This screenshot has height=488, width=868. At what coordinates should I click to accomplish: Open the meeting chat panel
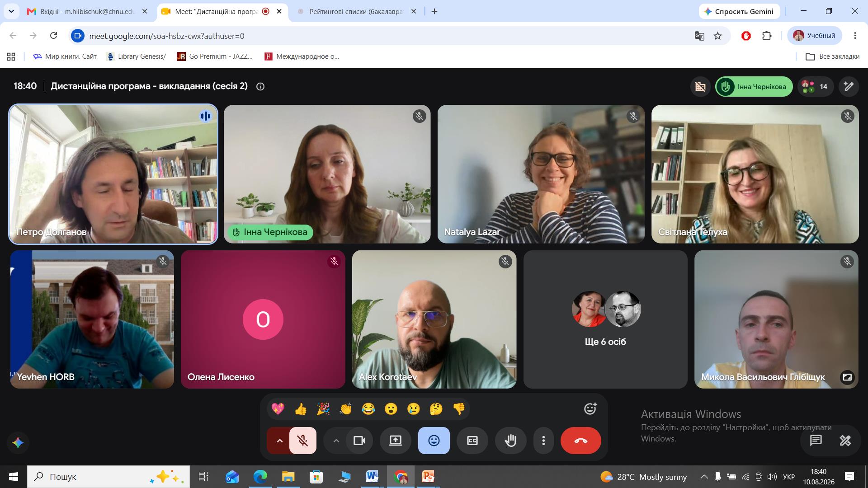[x=816, y=440]
